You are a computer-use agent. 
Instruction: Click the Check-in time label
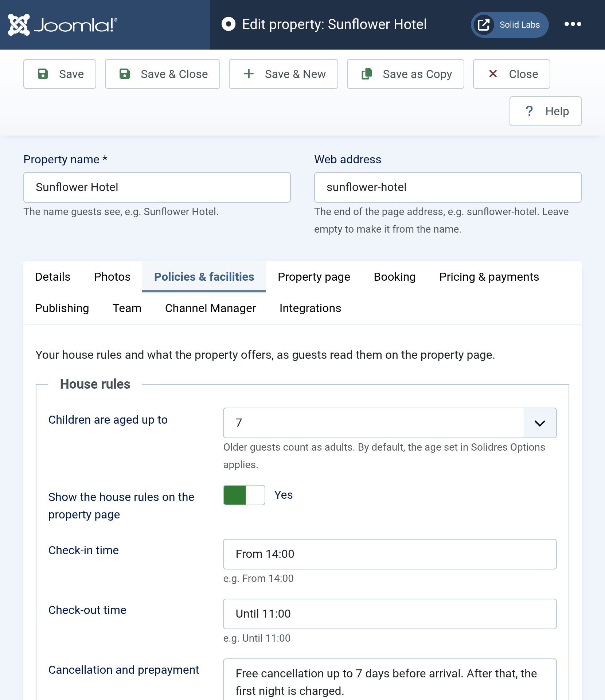coord(83,550)
